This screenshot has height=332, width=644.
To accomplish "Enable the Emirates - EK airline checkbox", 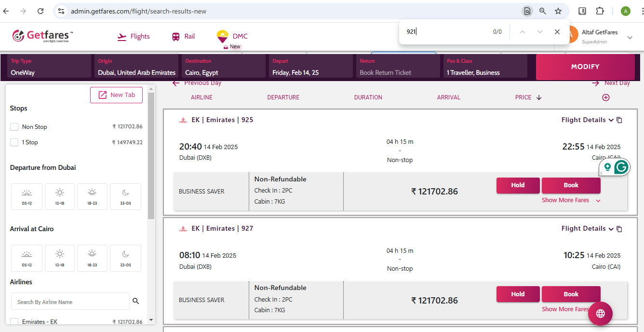I will pos(14,322).
